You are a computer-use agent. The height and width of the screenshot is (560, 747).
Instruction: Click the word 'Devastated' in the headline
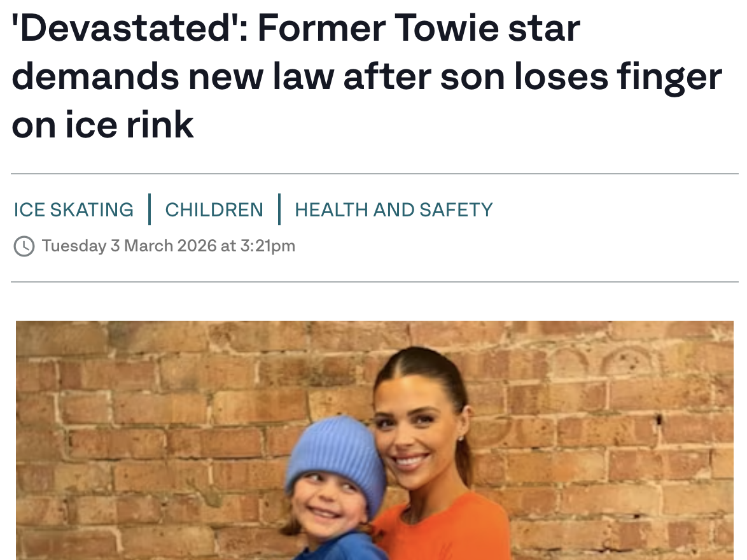[x=127, y=29]
